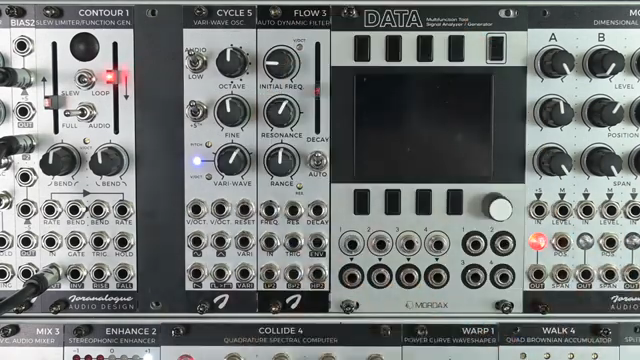Click the DATA module display screen
The image size is (640, 360).
pyautogui.click(x=424, y=125)
